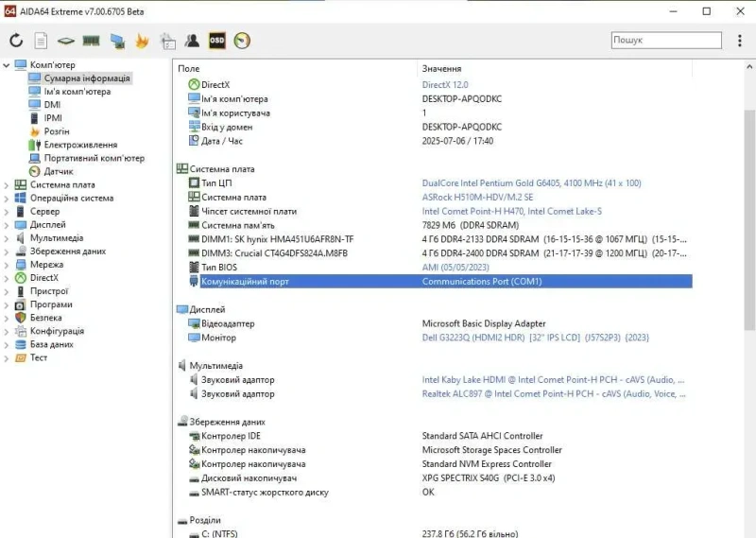The image size is (756, 538).
Task: Open the DirectX 12.0 link
Action: [x=445, y=84]
